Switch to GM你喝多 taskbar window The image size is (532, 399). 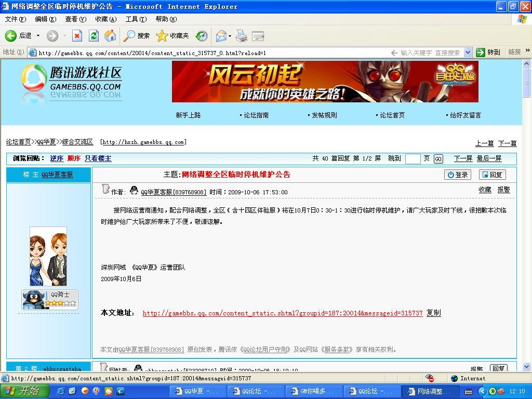click(x=313, y=391)
